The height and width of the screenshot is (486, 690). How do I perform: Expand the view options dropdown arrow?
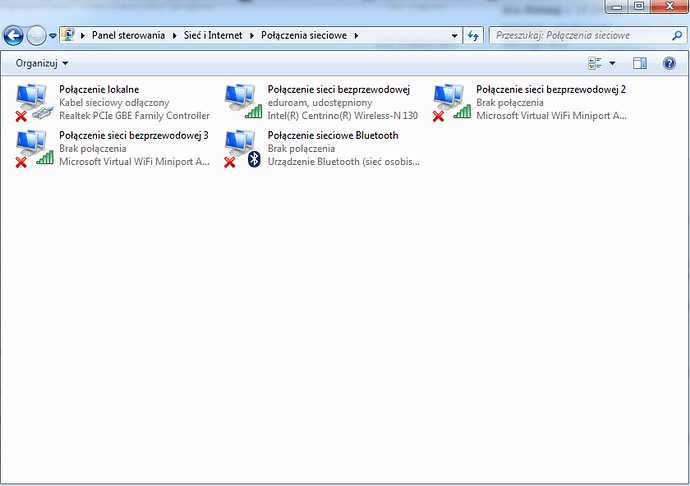613,63
